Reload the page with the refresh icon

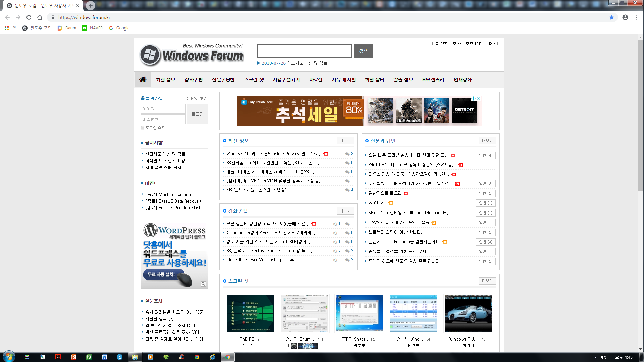coord(29,17)
